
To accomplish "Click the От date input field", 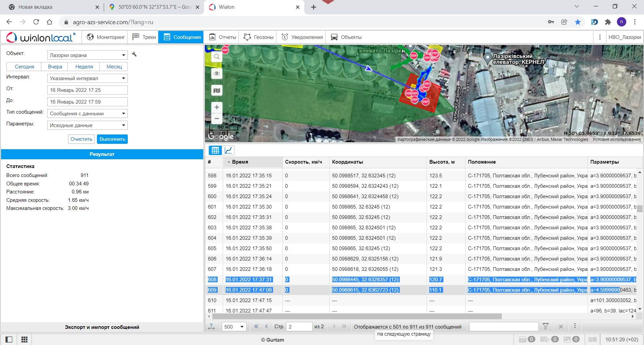I will pyautogui.click(x=87, y=90).
